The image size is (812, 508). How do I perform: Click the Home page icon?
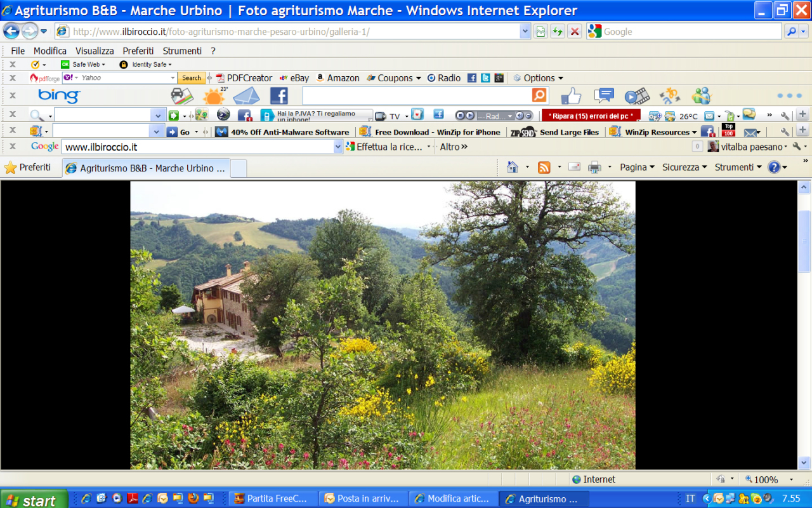(513, 168)
